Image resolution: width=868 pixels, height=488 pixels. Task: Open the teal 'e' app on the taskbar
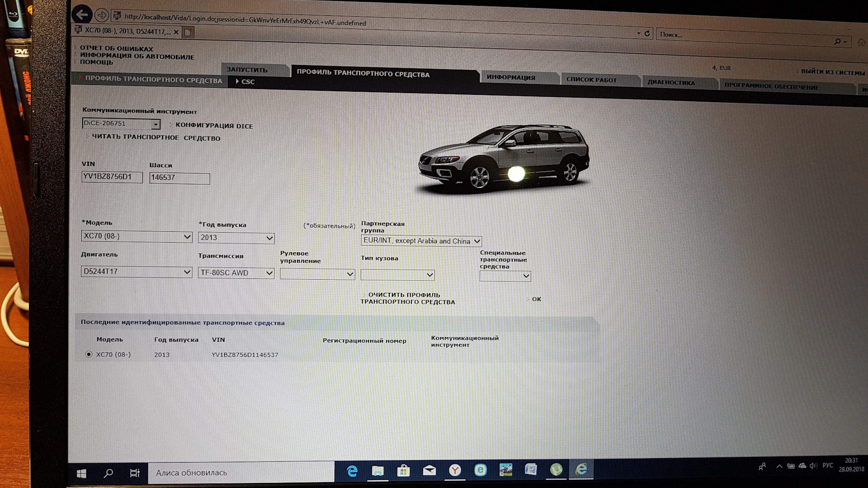pos(480,470)
